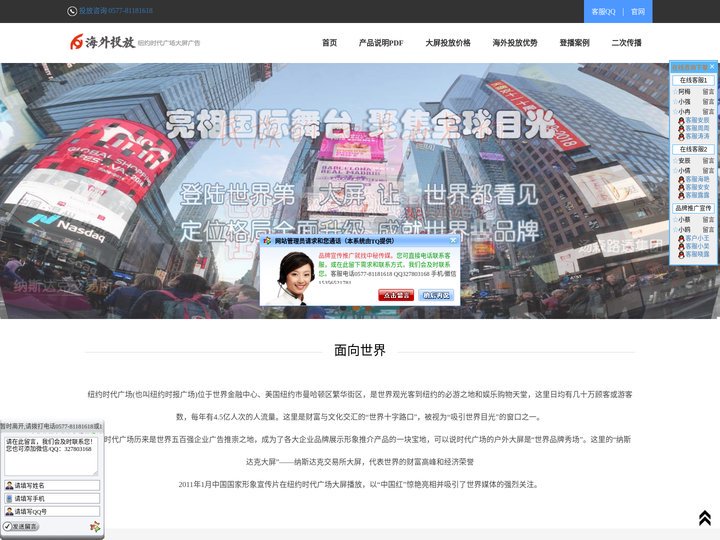The width and height of the screenshot is (720, 540).
Task: Click the mobile phone icon in phone field
Action: (x=9, y=498)
